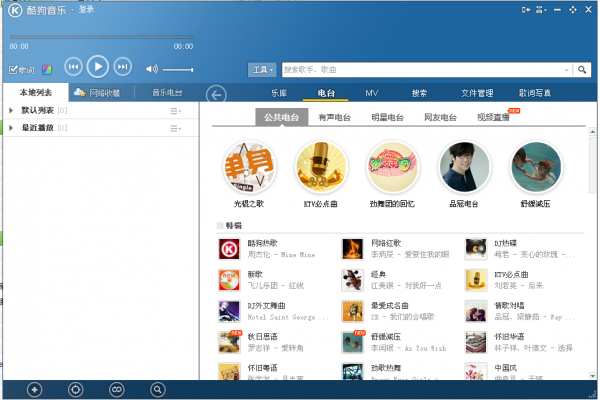
Task: Open the 电台 tab
Action: 326,93
